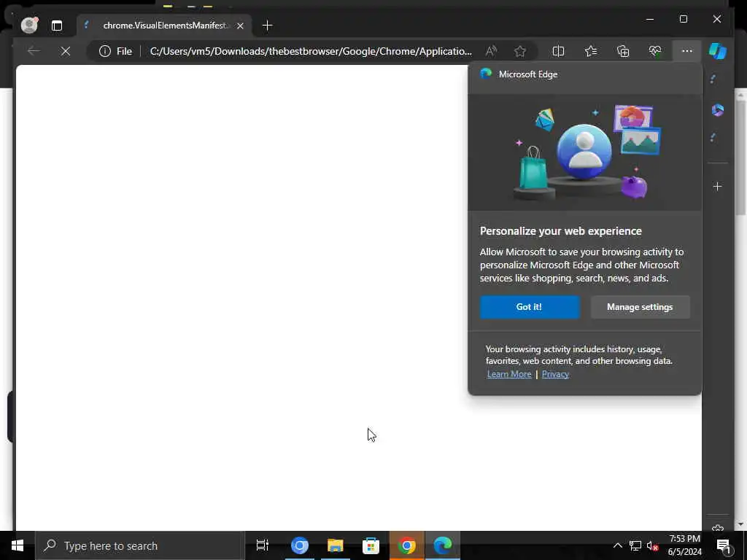The height and width of the screenshot is (560, 747).
Task: Open File Explorer from taskbar
Action: (x=336, y=545)
